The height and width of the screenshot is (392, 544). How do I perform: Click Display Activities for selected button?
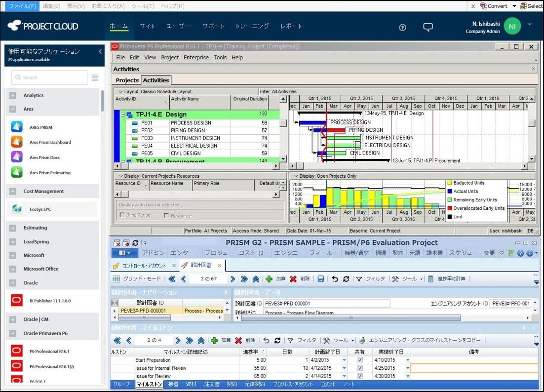pyautogui.click(x=200, y=205)
